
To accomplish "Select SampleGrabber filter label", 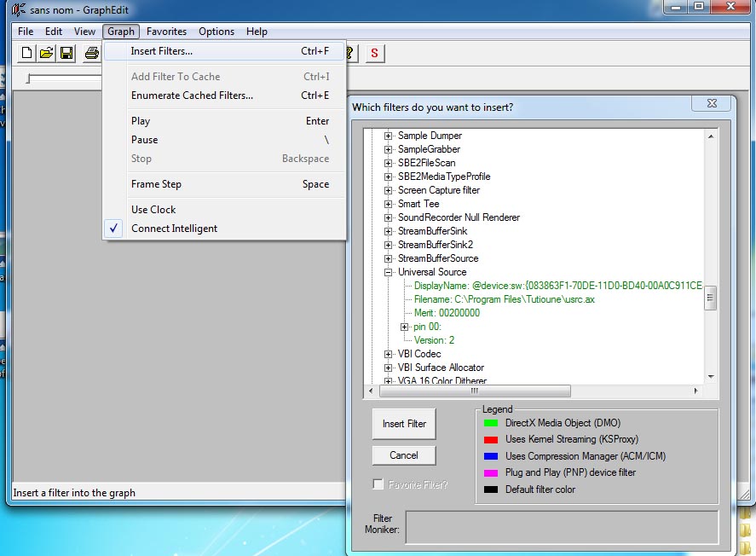I will click(429, 149).
